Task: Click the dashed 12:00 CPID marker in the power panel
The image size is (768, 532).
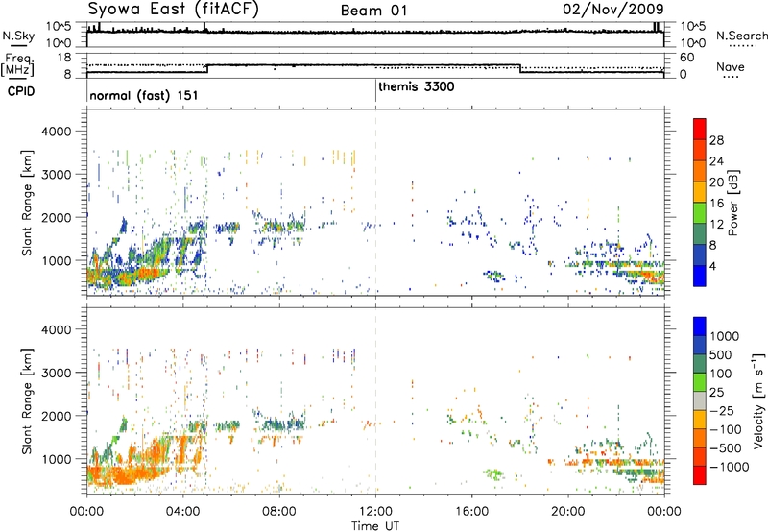Action: pyautogui.click(x=375, y=202)
